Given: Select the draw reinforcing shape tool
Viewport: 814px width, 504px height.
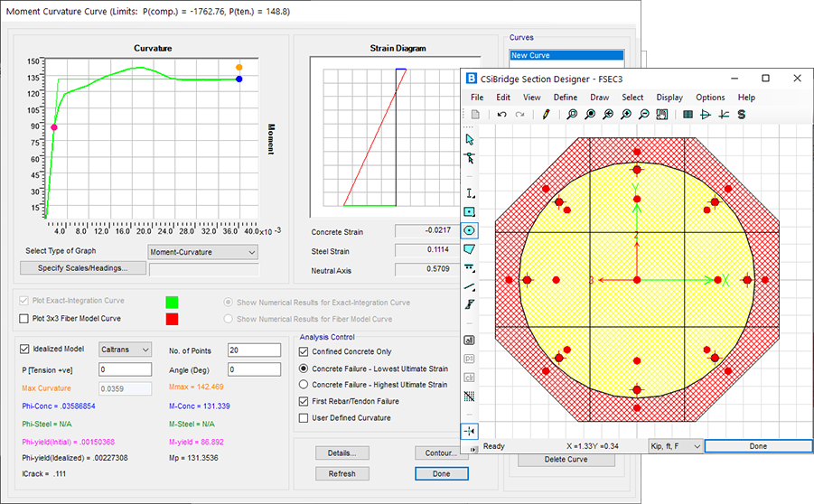Looking at the screenshot, I should pyautogui.click(x=469, y=268).
